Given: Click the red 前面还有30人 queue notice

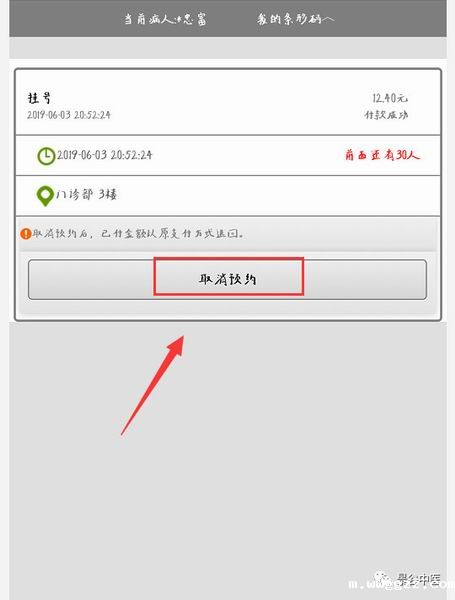Looking at the screenshot, I should point(382,155).
